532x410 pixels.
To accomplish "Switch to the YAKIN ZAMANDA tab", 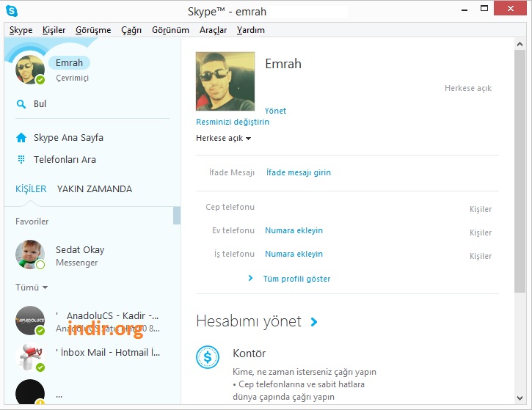I will click(x=95, y=189).
